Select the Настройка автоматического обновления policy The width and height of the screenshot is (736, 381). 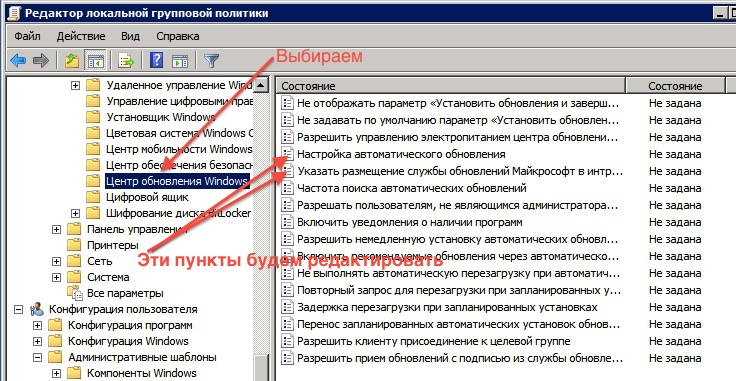401,154
